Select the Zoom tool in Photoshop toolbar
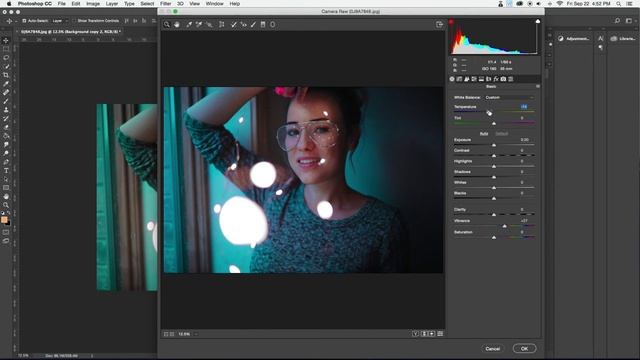This screenshot has width=640, height=360. pyautogui.click(x=6, y=205)
